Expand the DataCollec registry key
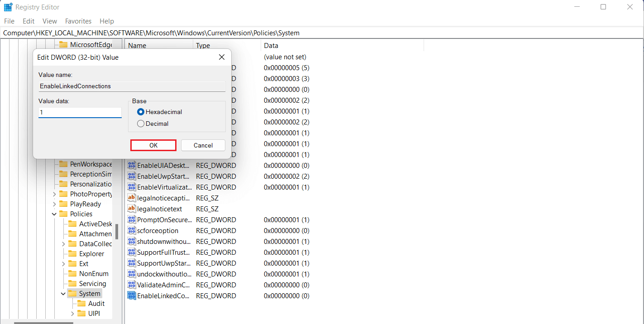 click(63, 243)
